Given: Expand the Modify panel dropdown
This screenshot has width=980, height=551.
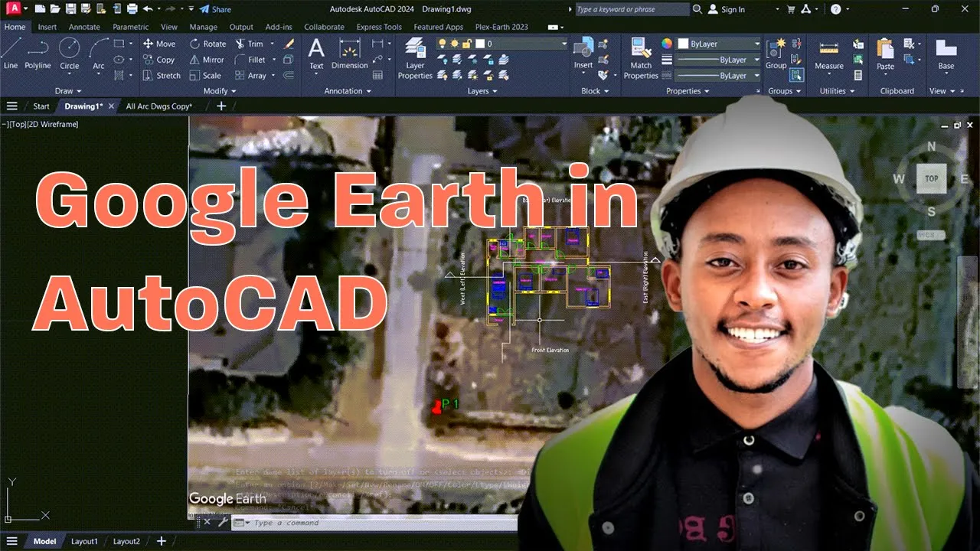Looking at the screenshot, I should click(220, 91).
